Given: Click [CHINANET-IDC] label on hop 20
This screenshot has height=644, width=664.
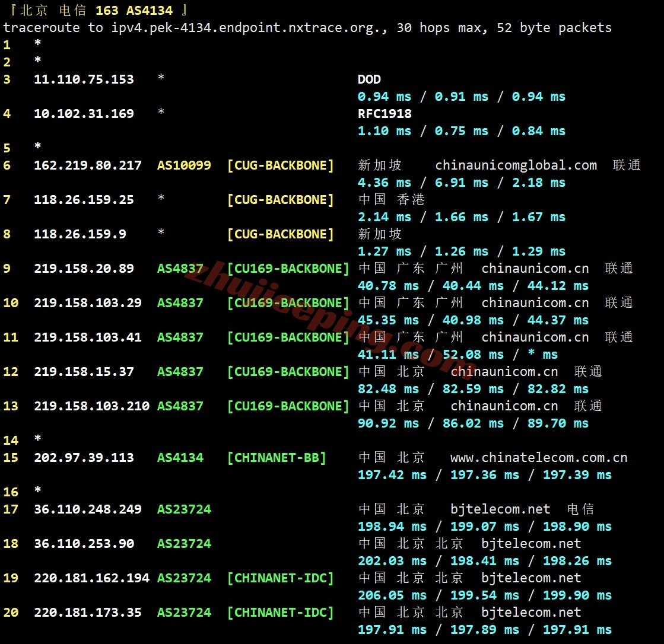Looking at the screenshot, I should click(280, 613).
